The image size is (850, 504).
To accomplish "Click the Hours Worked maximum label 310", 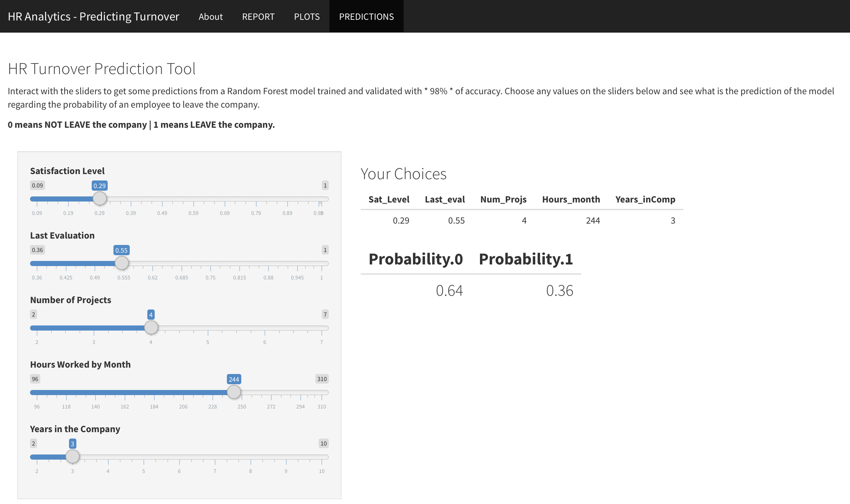I will pyautogui.click(x=322, y=379).
